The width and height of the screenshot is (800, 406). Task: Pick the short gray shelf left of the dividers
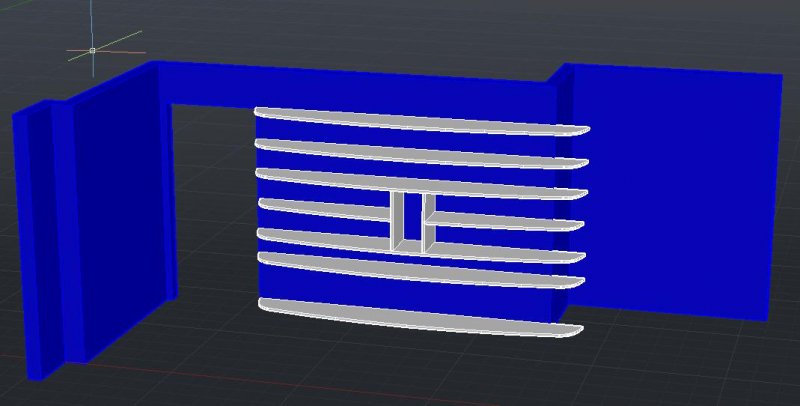pos(324,210)
